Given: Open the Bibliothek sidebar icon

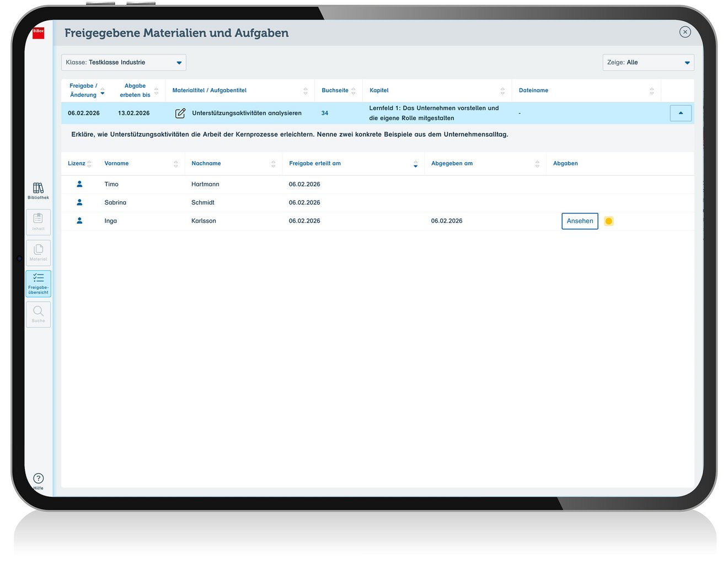Looking at the screenshot, I should pos(38,191).
